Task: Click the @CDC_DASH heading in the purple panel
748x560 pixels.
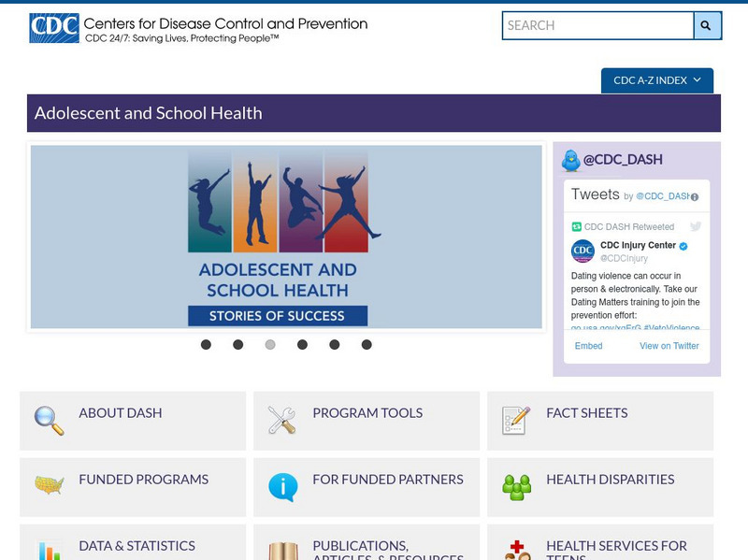Action: [x=623, y=159]
